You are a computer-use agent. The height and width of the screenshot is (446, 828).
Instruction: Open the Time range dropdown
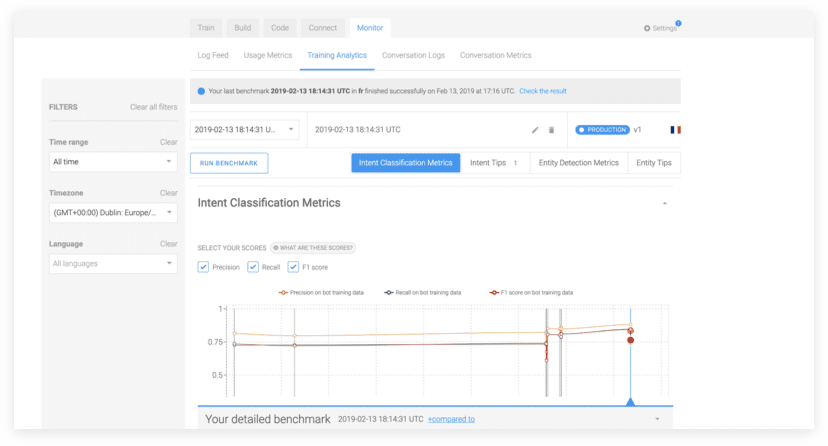(113, 161)
